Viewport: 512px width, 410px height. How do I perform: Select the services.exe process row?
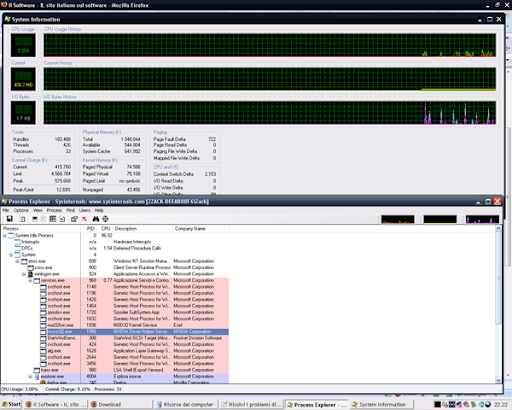[115, 280]
